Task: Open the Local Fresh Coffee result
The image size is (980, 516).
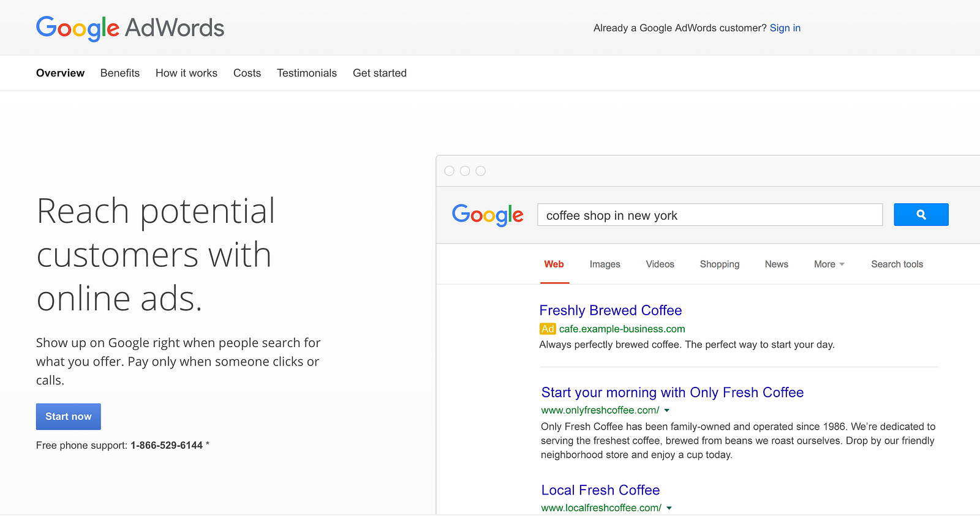Action: coord(600,490)
